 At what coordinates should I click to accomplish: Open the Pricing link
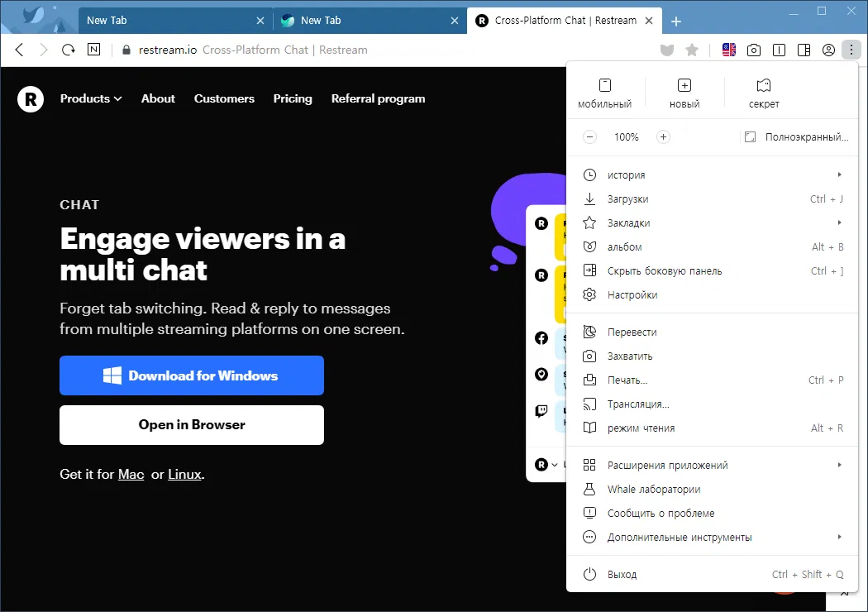pyautogui.click(x=293, y=98)
